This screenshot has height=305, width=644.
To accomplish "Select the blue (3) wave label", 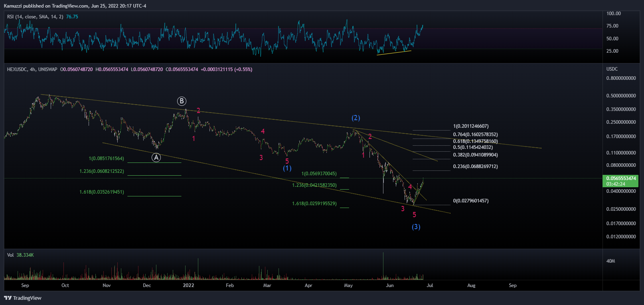I will [x=416, y=227].
